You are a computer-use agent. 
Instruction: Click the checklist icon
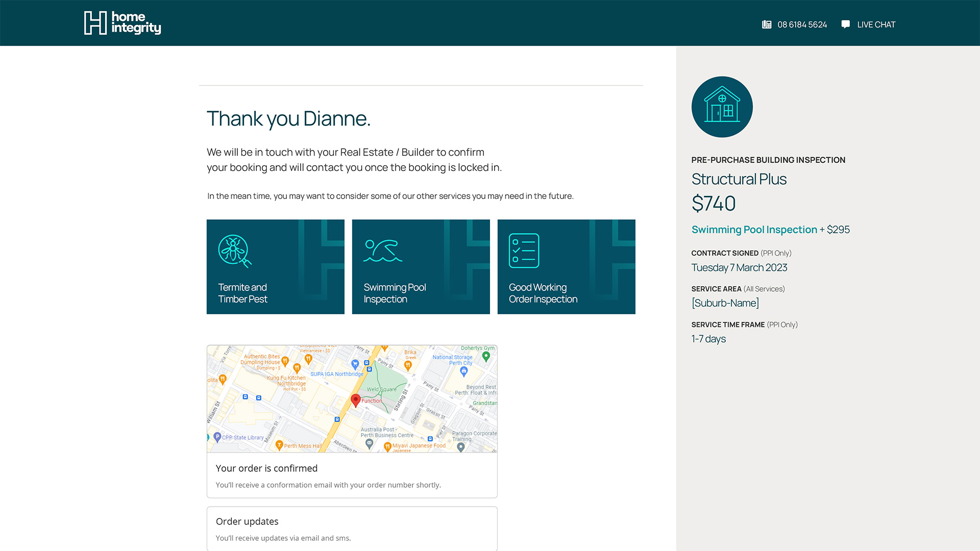coord(524,251)
